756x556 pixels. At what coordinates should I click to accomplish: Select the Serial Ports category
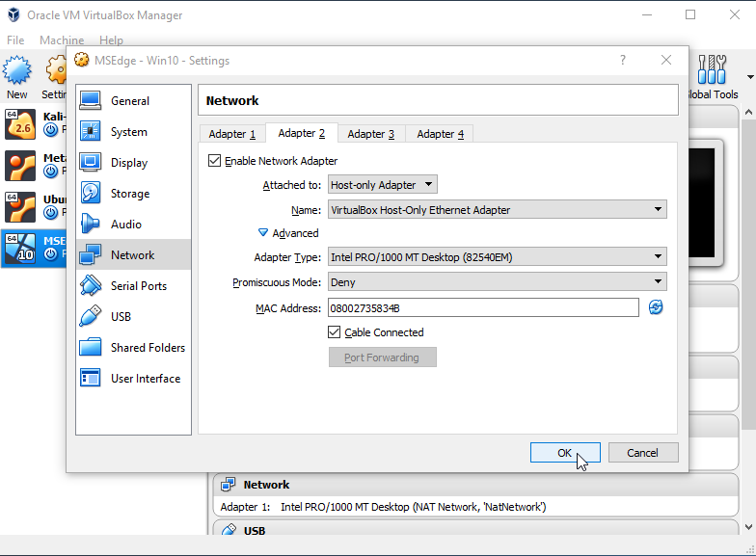point(138,286)
